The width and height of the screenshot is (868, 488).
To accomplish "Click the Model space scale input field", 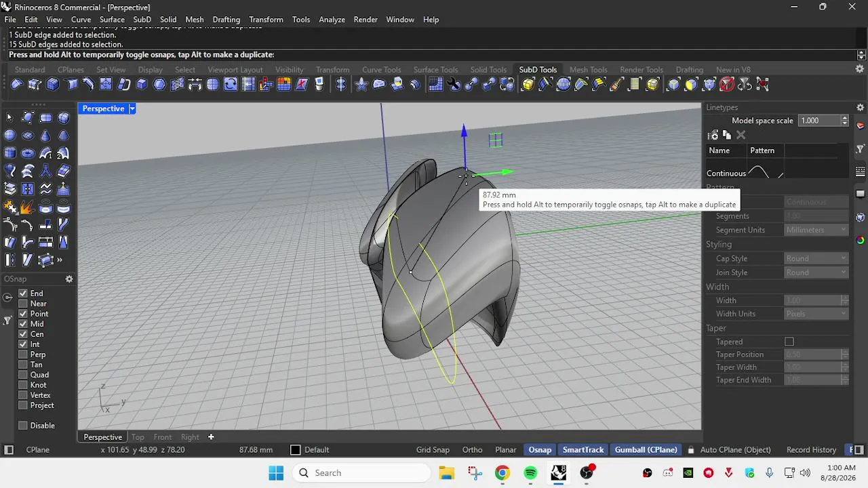I will click(819, 121).
